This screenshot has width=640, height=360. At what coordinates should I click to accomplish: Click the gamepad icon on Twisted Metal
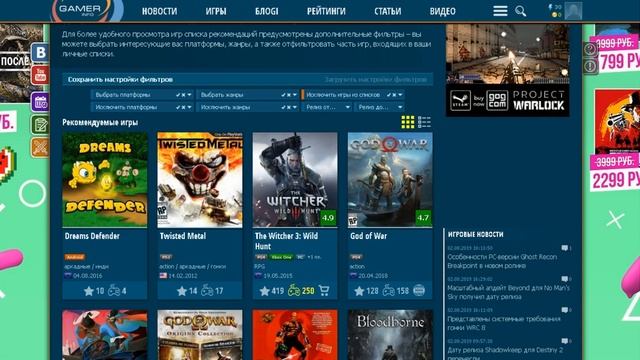click(x=207, y=291)
